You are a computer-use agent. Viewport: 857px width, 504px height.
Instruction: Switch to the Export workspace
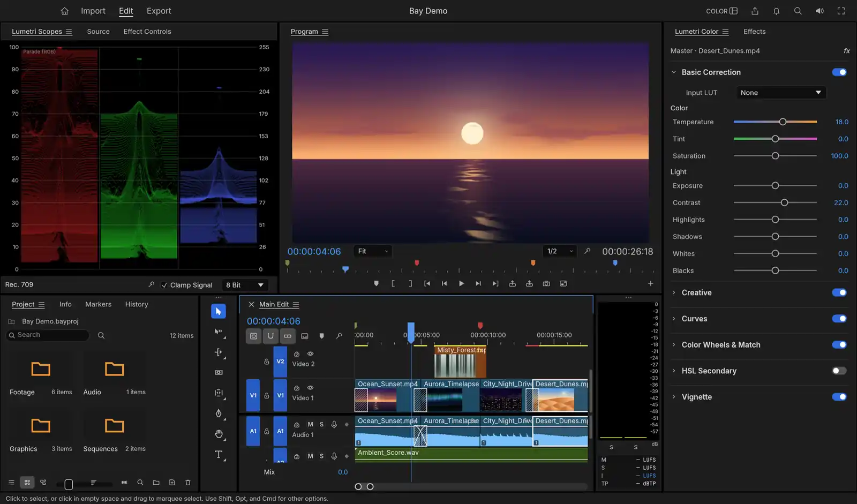click(x=159, y=11)
